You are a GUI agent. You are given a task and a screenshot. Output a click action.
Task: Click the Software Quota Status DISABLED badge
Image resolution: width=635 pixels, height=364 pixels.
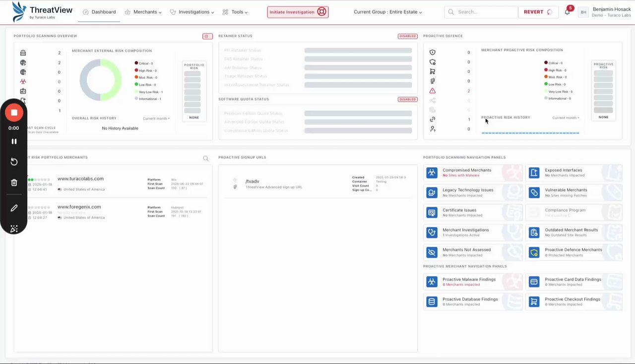click(x=407, y=99)
